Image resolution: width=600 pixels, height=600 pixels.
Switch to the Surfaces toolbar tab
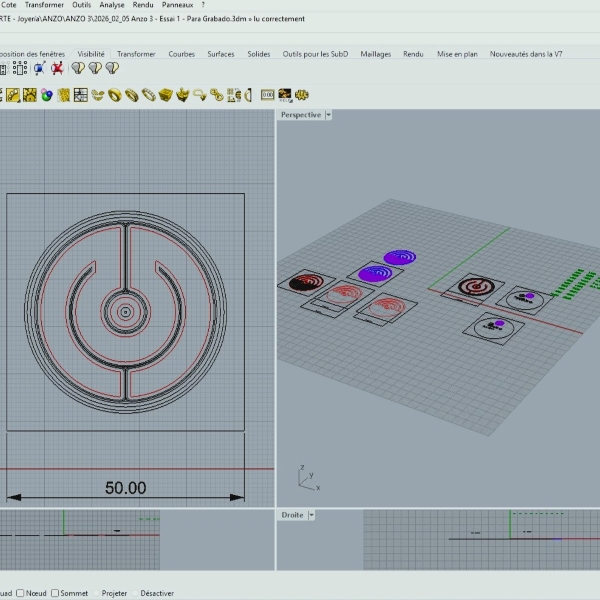click(221, 54)
